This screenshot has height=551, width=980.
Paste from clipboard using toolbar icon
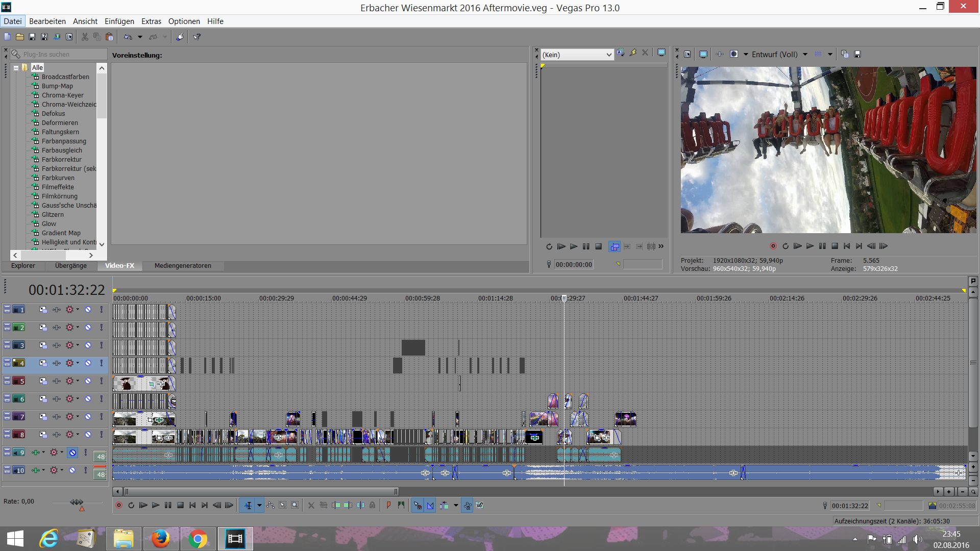click(109, 37)
